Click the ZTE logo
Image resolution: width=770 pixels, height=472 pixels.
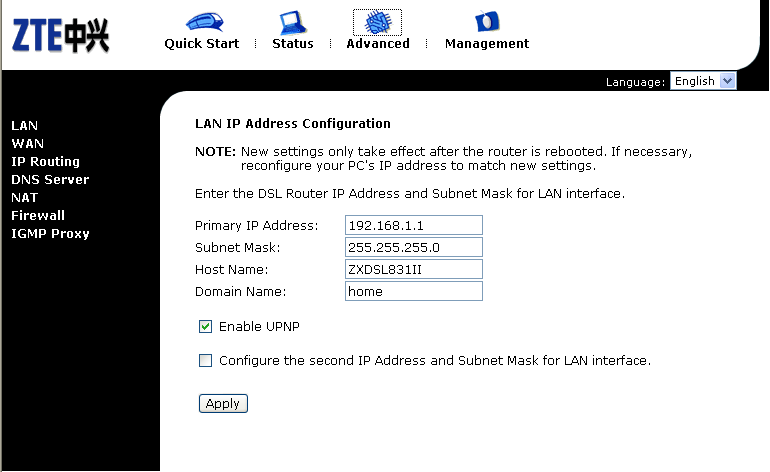coord(60,35)
